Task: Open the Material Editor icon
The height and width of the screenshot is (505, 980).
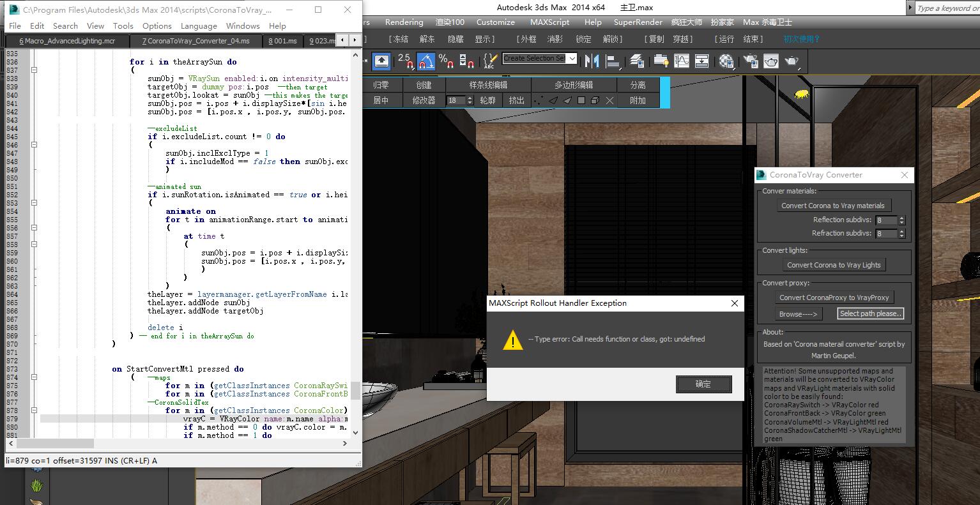Action: click(727, 61)
